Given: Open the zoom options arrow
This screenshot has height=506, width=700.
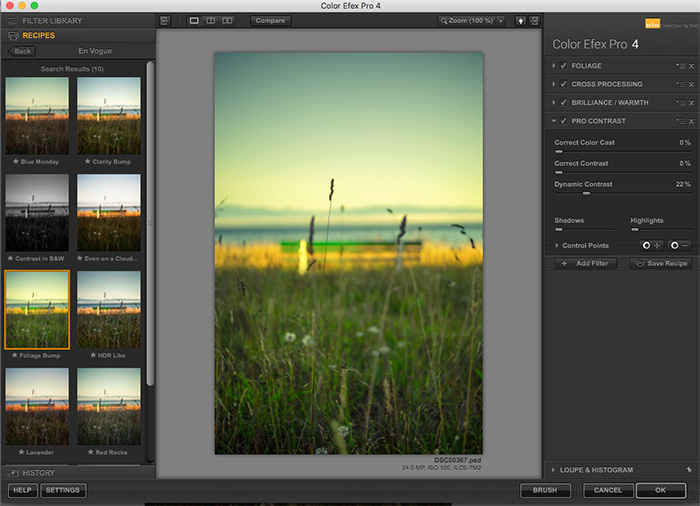Looking at the screenshot, I should 500,21.
